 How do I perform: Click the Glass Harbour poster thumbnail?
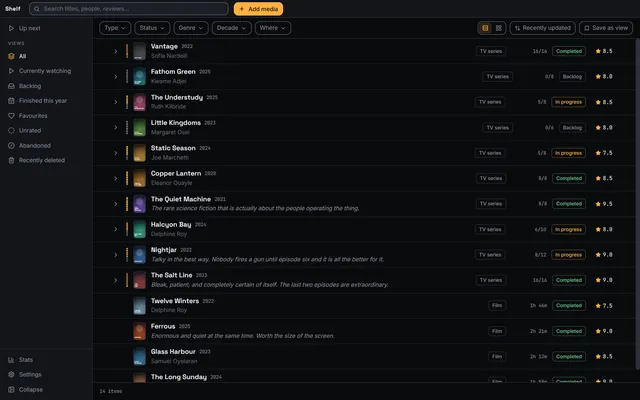140,356
